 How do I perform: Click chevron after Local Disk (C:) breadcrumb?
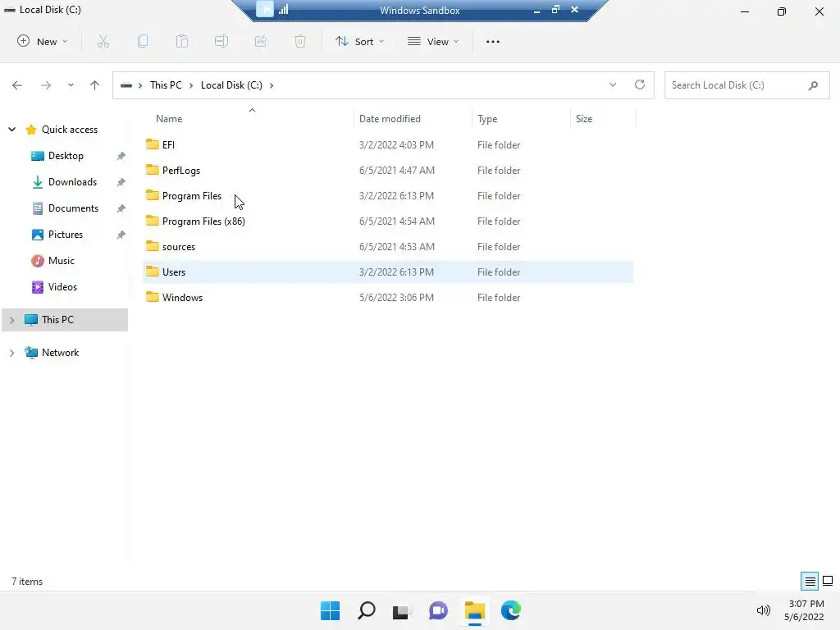click(272, 85)
